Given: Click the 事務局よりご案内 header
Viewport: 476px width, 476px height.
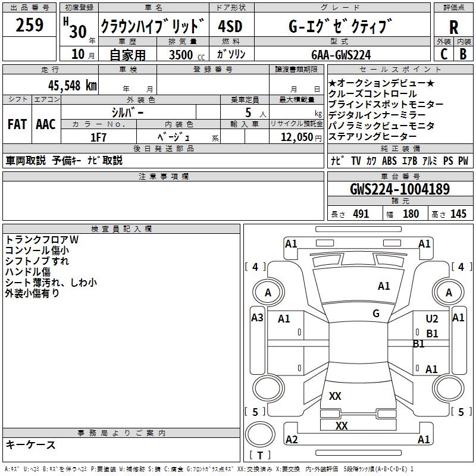Looking at the screenshot, I should coord(121,433).
